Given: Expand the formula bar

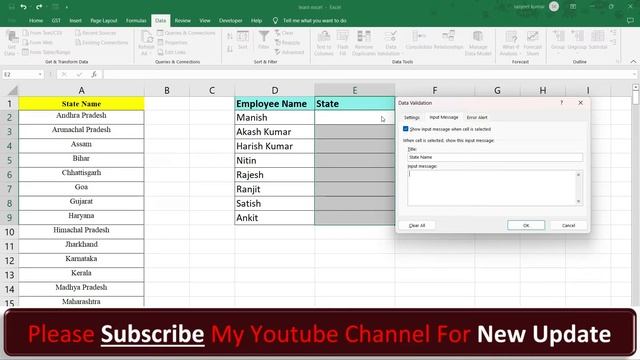Looking at the screenshot, I should [x=634, y=74].
